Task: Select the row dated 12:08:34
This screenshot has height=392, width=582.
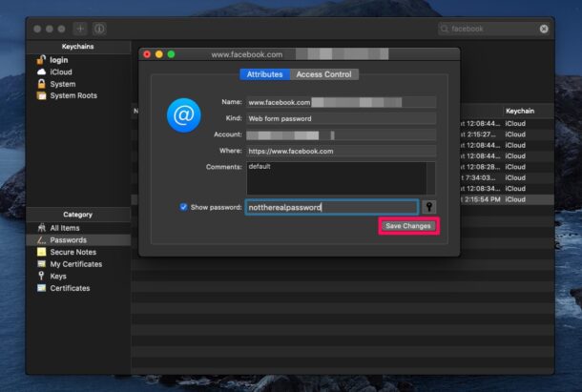Action: (507, 189)
